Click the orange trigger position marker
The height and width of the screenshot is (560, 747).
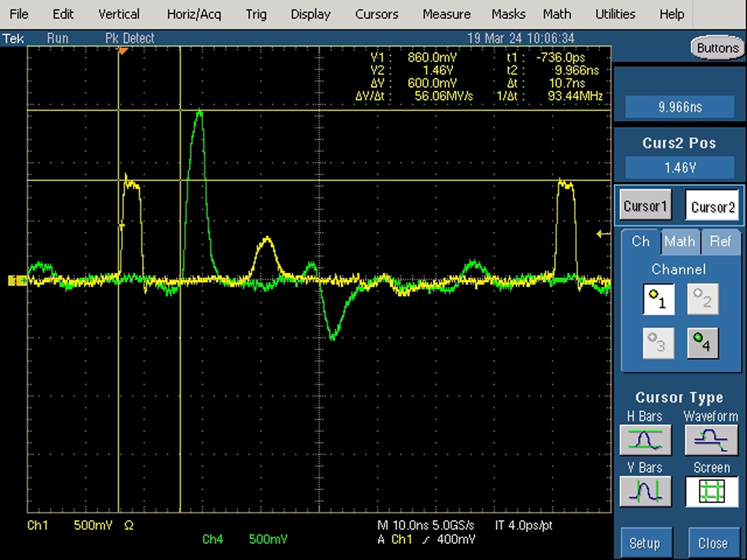[x=123, y=51]
